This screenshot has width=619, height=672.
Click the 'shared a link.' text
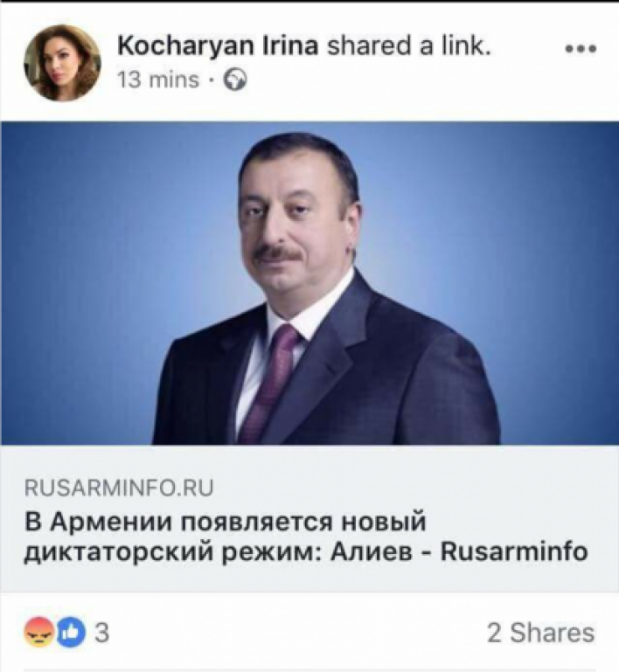408,46
